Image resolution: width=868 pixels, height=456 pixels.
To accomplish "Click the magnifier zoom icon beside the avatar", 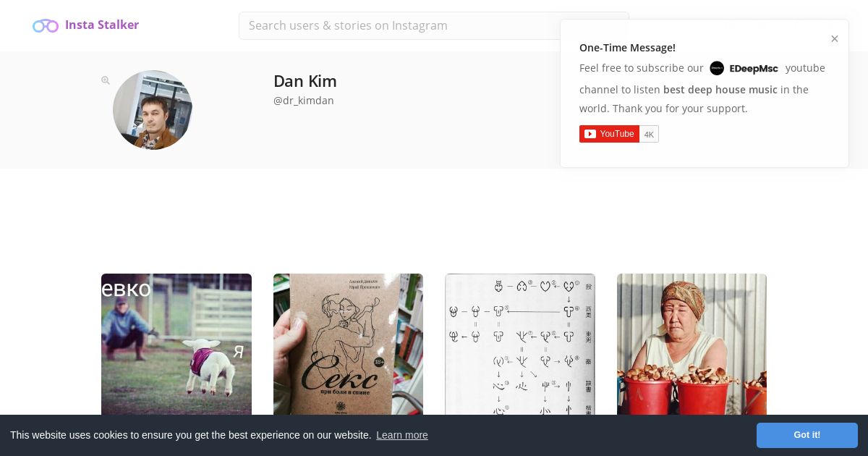I will click(106, 80).
